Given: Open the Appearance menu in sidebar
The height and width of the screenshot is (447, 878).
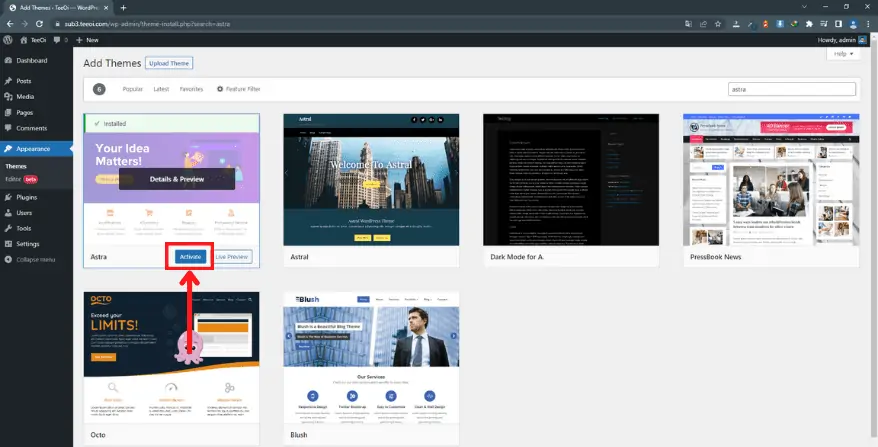Looking at the screenshot, I should click(x=36, y=149).
